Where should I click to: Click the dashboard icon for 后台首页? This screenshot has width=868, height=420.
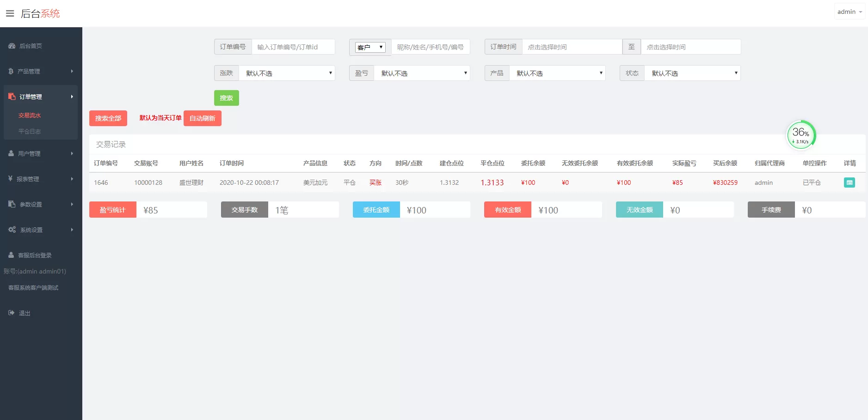point(12,46)
